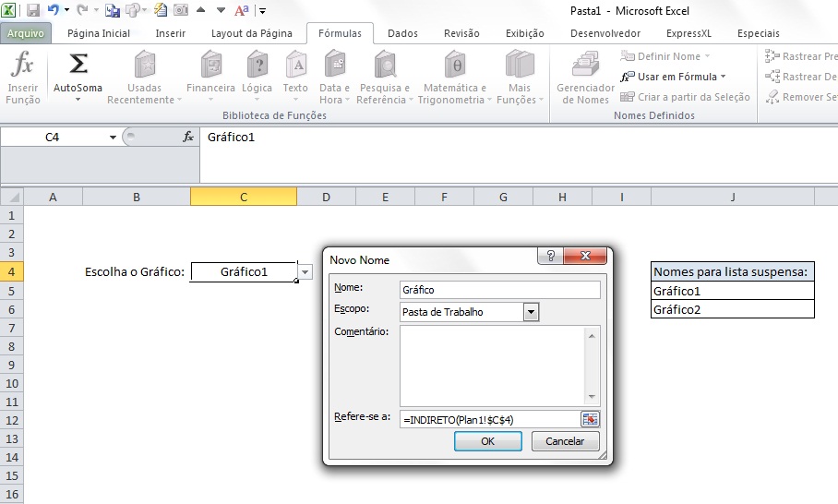
Task: Click the Comentário text area
Action: coord(492,366)
